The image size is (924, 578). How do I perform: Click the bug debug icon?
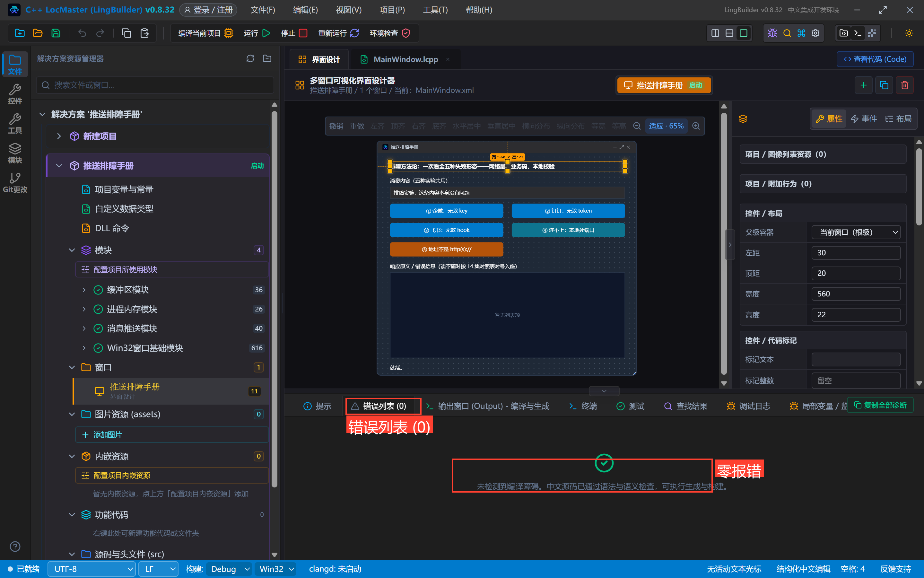pos(772,33)
